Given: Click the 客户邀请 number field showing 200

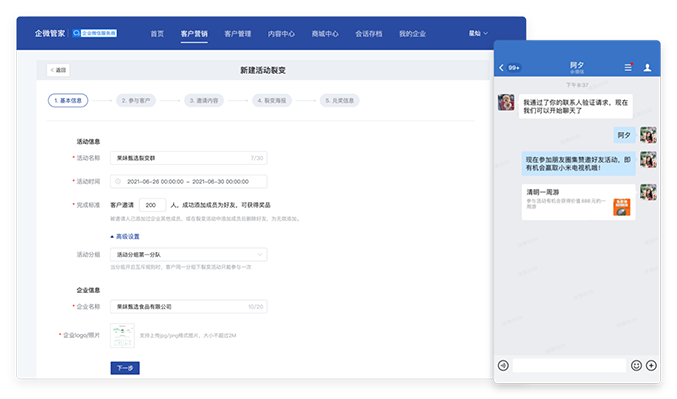Looking at the screenshot, I should [152, 205].
